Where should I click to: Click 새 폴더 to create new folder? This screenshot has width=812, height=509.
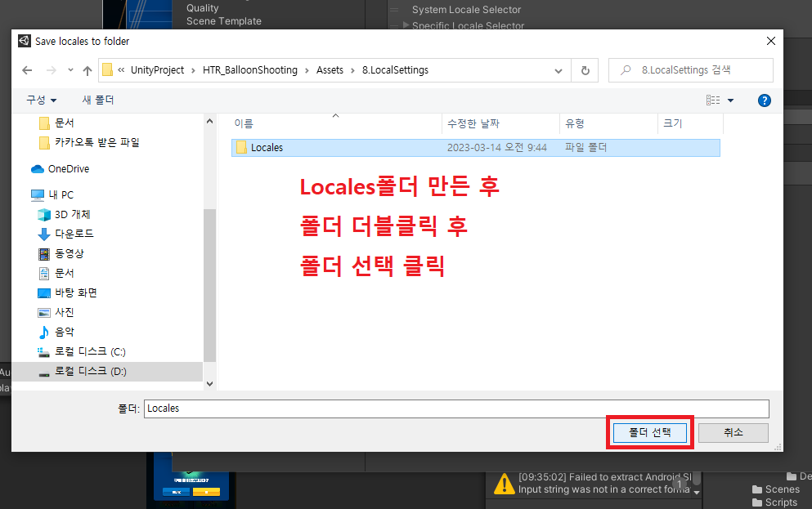[98, 100]
